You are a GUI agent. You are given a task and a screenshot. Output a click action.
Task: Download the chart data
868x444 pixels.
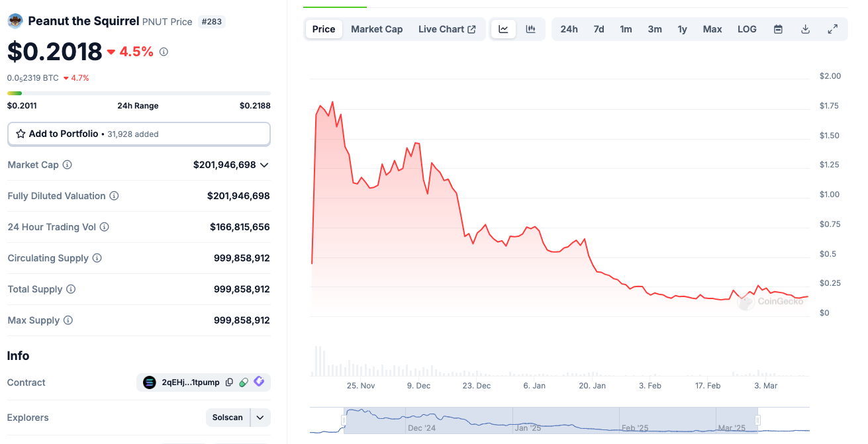point(805,29)
